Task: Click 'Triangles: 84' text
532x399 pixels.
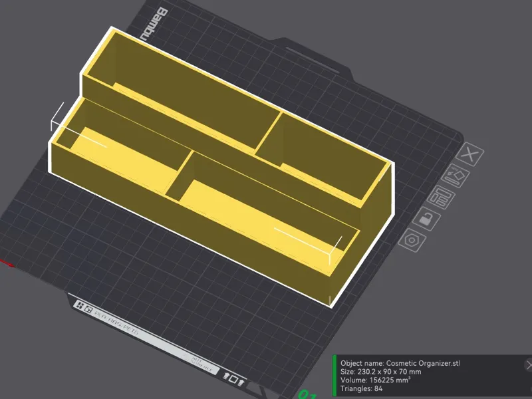Action: coord(361,389)
